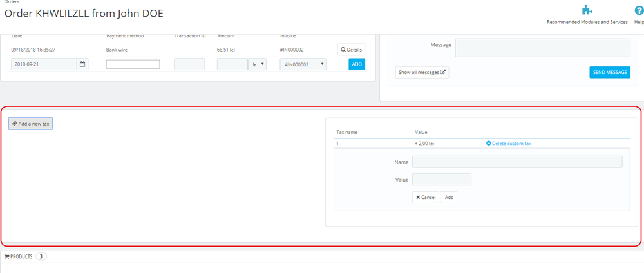
Task: Click the Add a new tax button
Action: point(30,124)
